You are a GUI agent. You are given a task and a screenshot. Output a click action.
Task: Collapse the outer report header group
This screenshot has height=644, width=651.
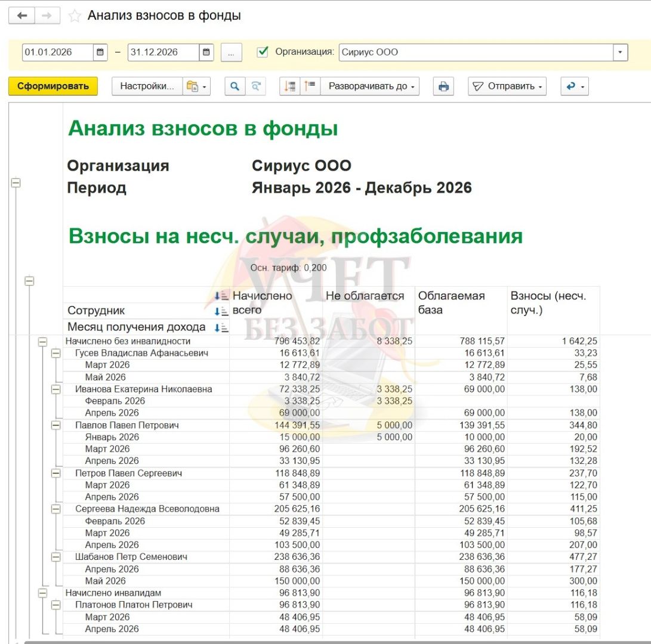(16, 182)
